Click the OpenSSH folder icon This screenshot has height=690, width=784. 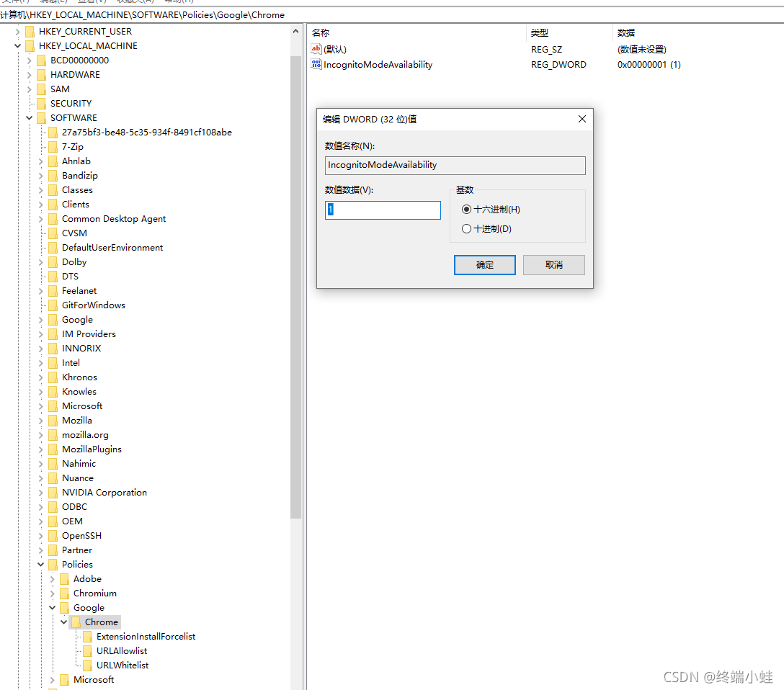[x=53, y=536]
